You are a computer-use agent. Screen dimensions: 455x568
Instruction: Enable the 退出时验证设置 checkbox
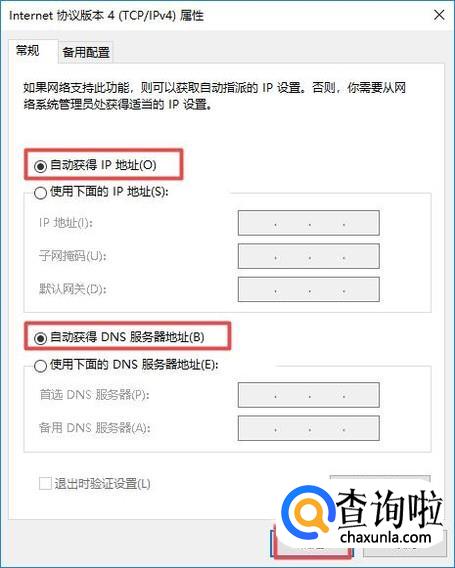pyautogui.click(x=45, y=484)
